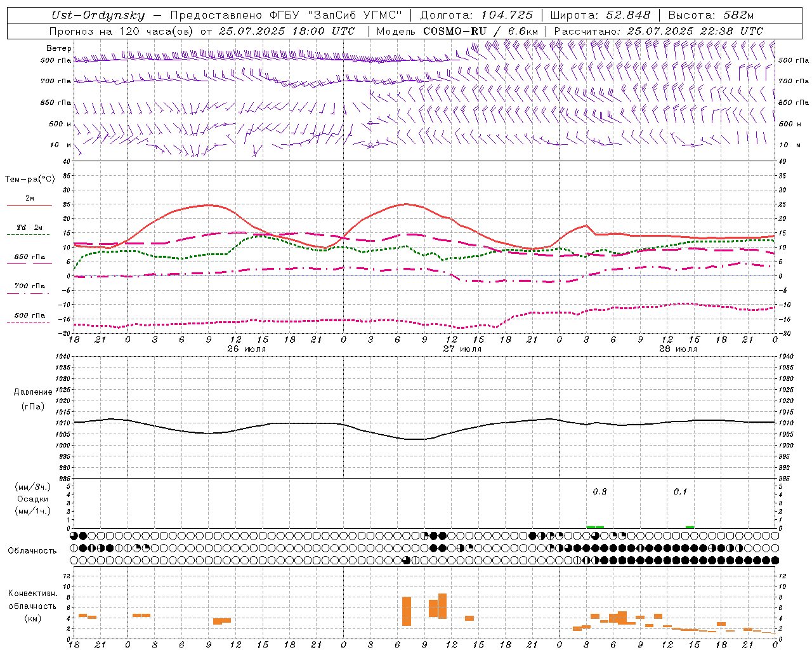Click the model label 'COSMO-RU / 6.6км'

tap(480, 31)
